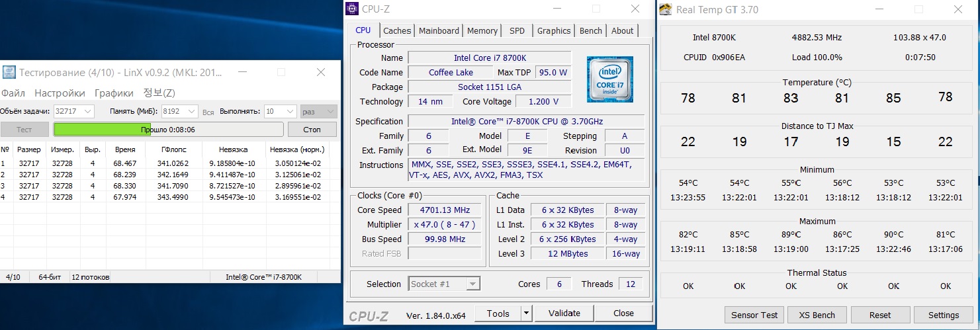Click the 'Вся' all-memory label in LinX
Screen dimensions: 980x330
click(208, 112)
